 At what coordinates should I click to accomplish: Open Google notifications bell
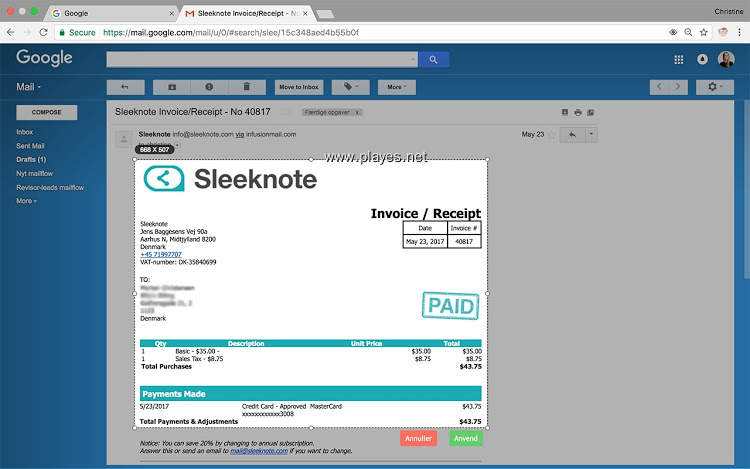point(702,59)
